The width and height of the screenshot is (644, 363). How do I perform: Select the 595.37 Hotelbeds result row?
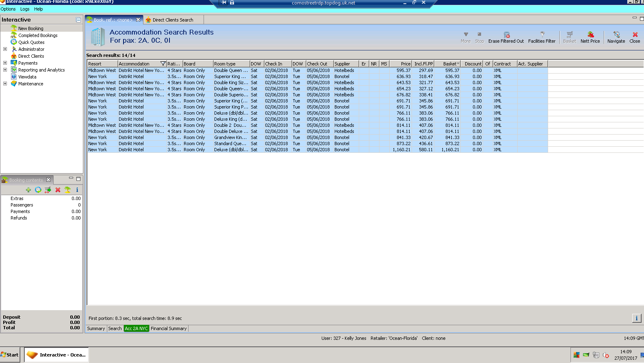(318, 70)
